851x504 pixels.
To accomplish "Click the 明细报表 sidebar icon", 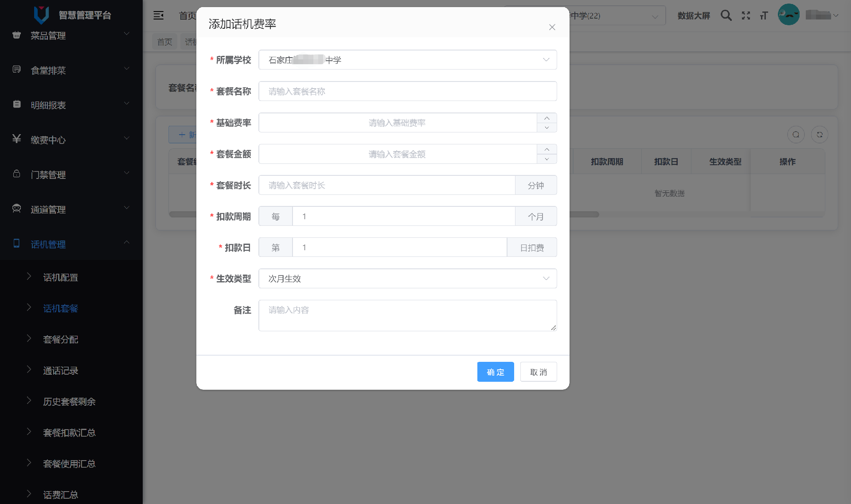I will (x=16, y=104).
